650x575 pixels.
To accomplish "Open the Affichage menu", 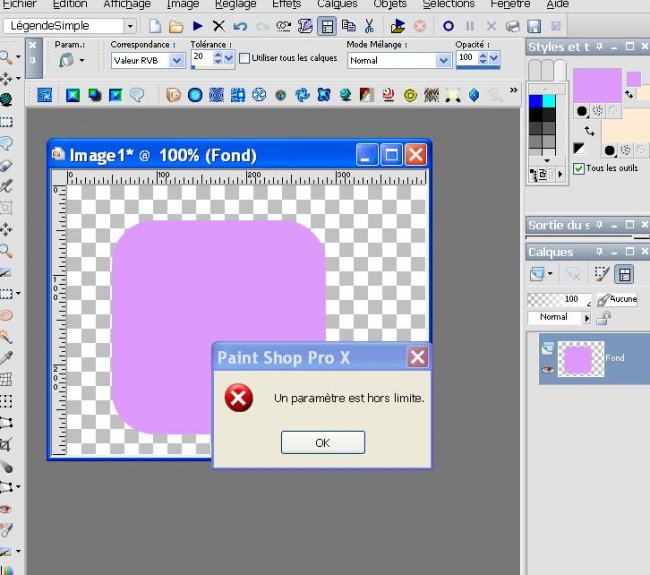I will (126, 4).
